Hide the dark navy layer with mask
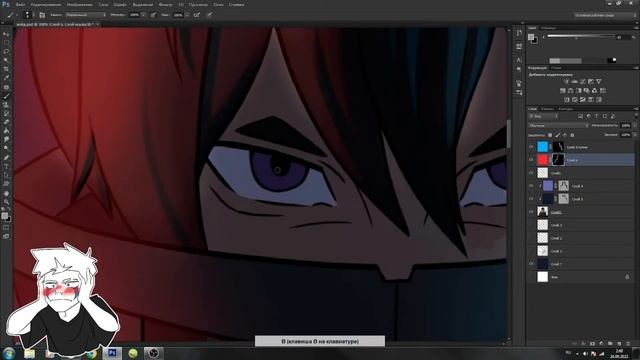 (x=531, y=199)
